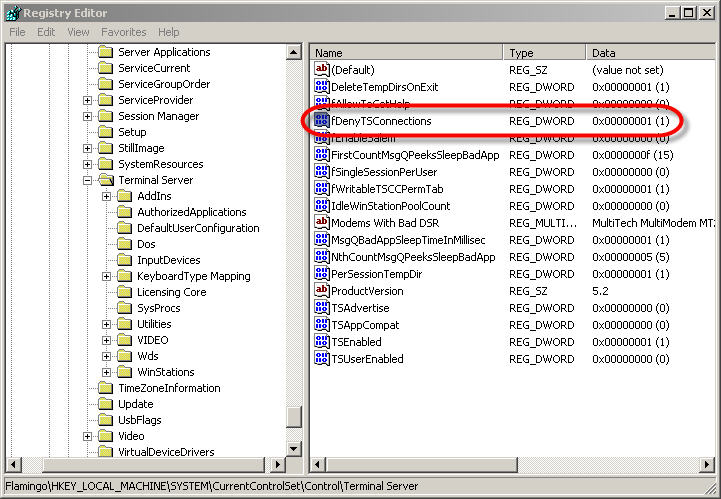This screenshot has height=499, width=721.
Task: Click the Dos folder icon
Action: (x=125, y=244)
